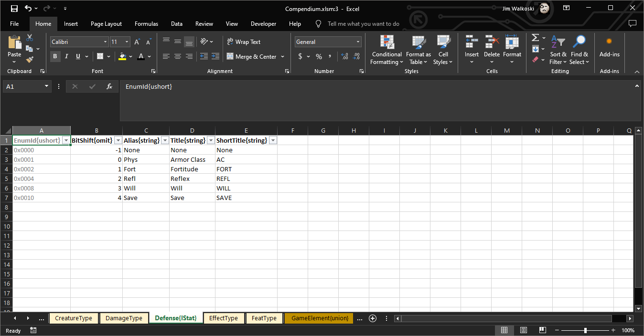Viewport: 644px width, 336px height.
Task: Click Cell Styles button
Action: 443,50
